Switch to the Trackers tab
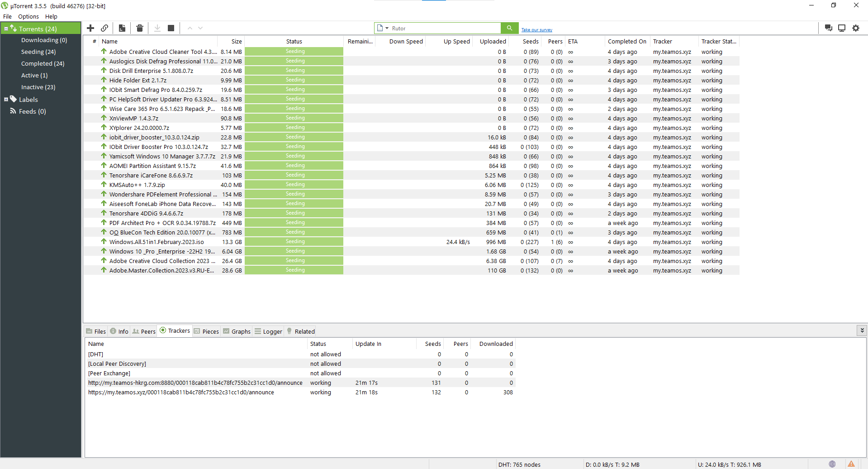This screenshot has height=469, width=868. pos(175,330)
